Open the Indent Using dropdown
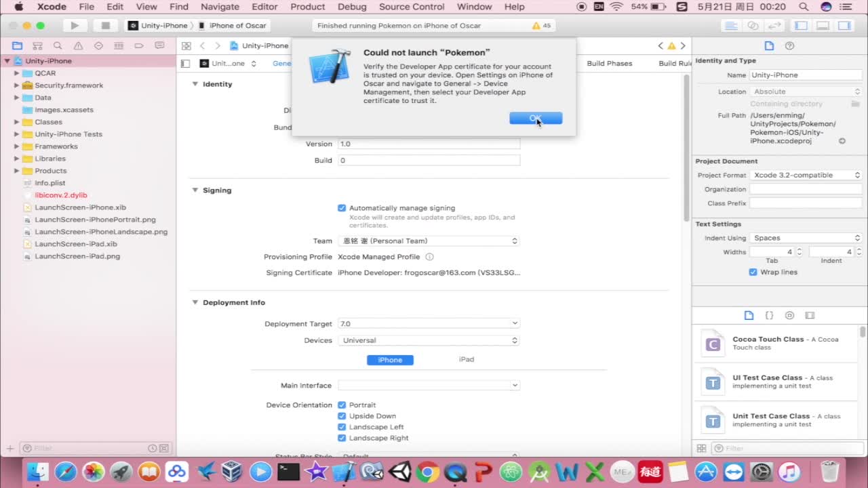The image size is (868, 488). tap(806, 238)
